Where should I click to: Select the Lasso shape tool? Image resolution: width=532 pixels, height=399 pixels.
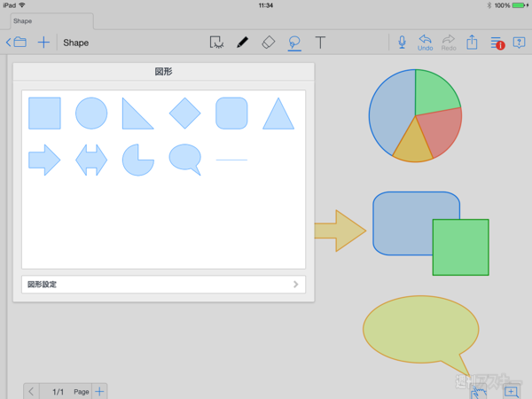[x=294, y=43]
